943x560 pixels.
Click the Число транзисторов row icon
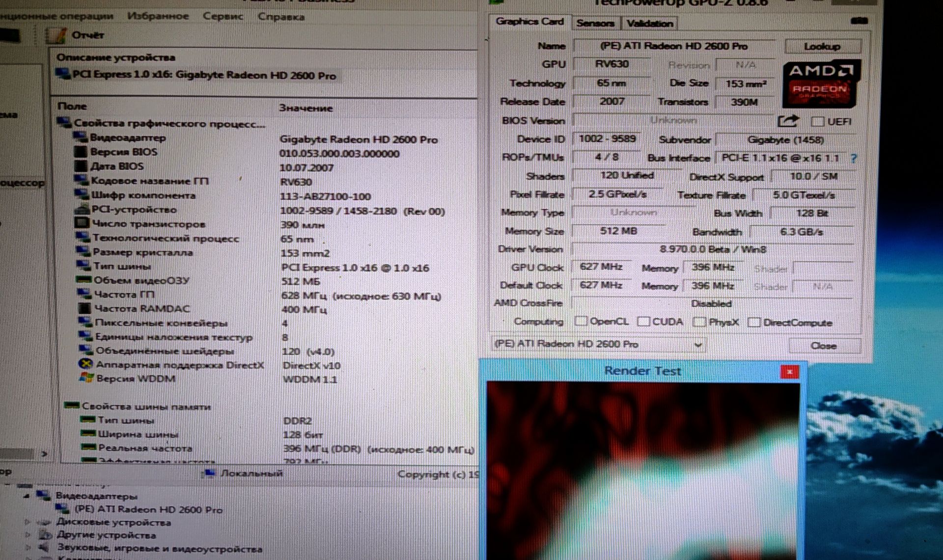[x=82, y=223]
